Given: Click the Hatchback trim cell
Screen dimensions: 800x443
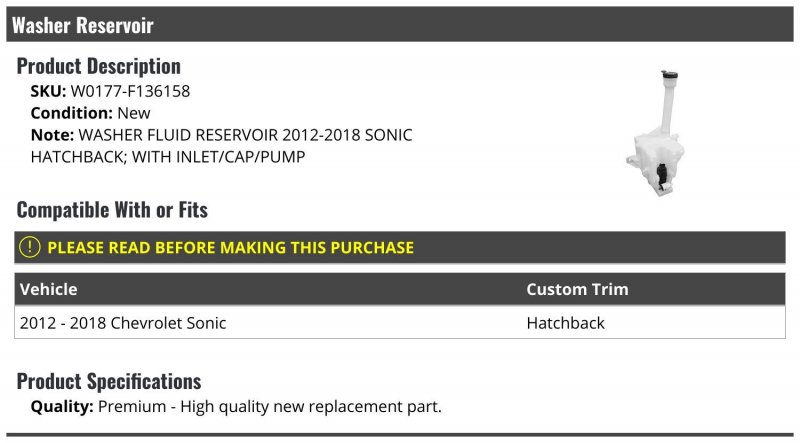Looking at the screenshot, I should point(565,323).
